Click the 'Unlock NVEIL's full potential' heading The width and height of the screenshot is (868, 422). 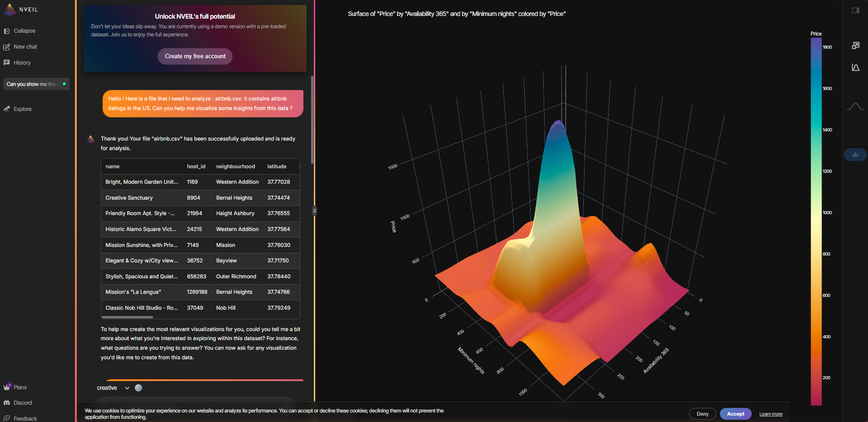[x=195, y=16]
